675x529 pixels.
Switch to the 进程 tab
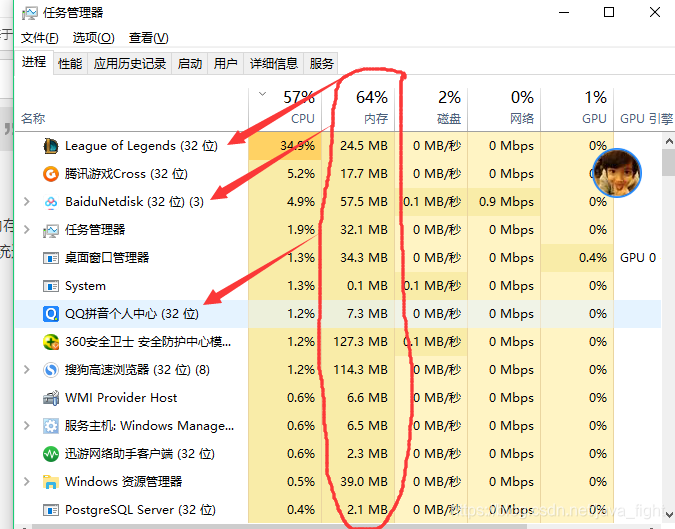[x=34, y=62]
